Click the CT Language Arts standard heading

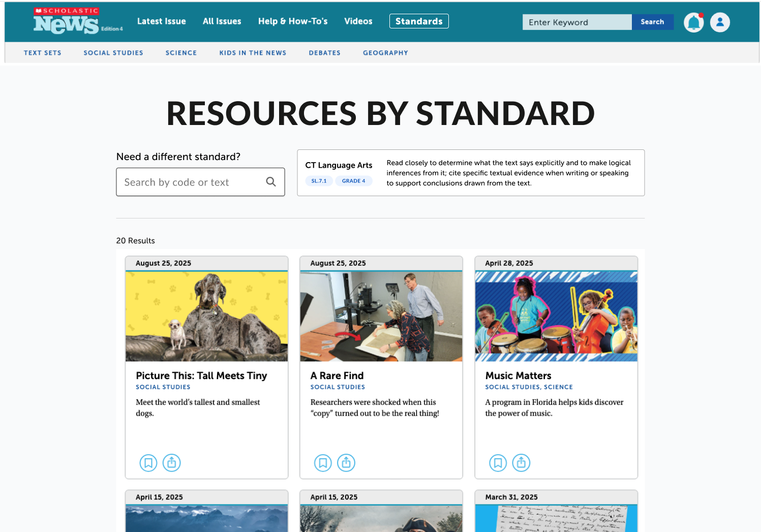point(339,165)
